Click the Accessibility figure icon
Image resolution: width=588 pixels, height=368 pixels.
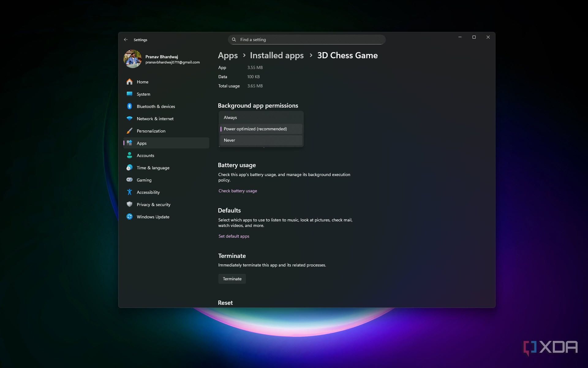coord(130,192)
